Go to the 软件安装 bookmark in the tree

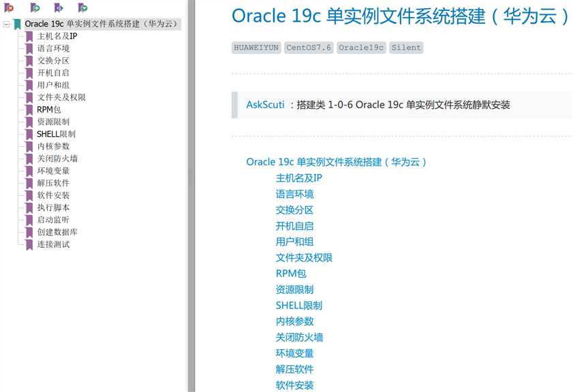point(53,195)
